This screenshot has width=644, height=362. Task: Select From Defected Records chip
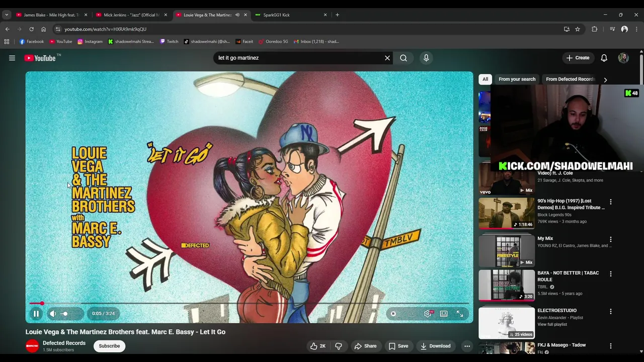click(x=570, y=79)
